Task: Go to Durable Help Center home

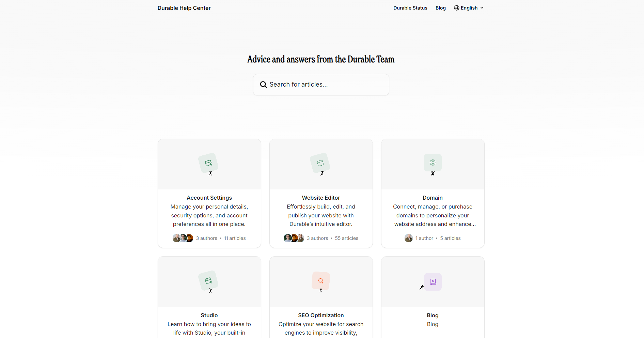Action: pyautogui.click(x=184, y=8)
